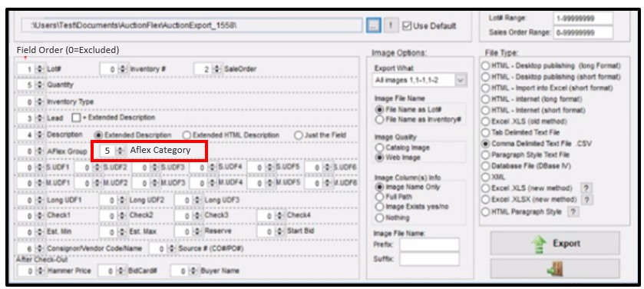Viewport: 644px width, 289px height.
Task: Select Nothing for image column info
Action: [x=379, y=218]
